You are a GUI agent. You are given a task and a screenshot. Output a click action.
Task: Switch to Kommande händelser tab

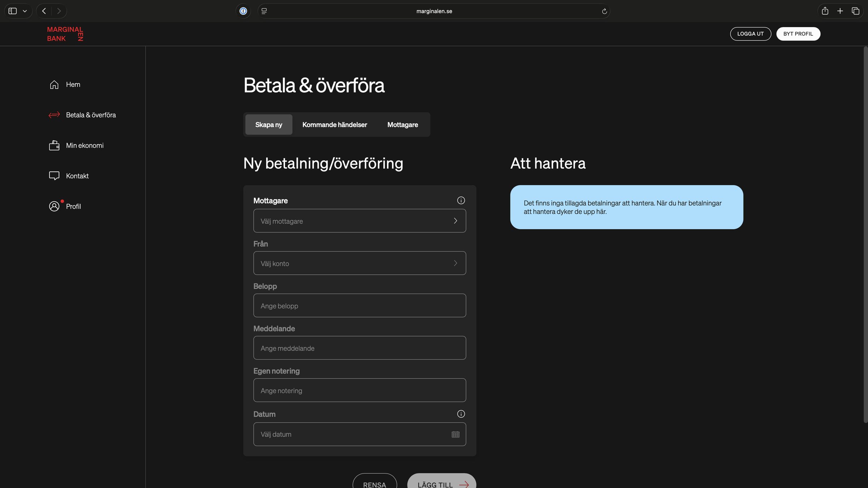[335, 125]
